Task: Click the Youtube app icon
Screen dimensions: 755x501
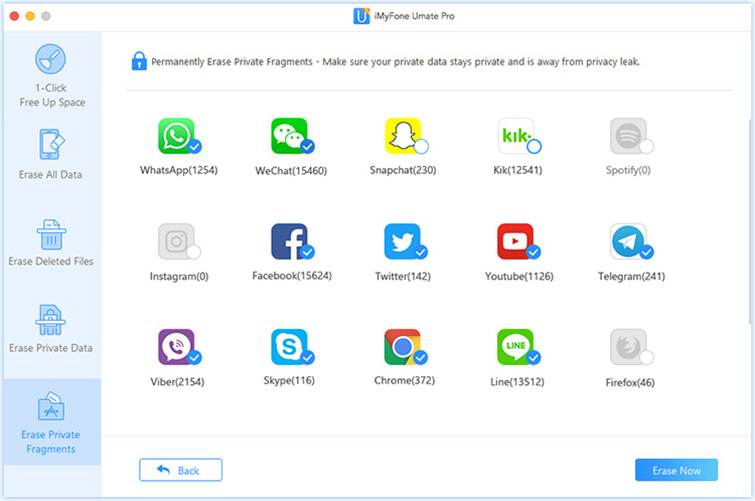Action: point(516,241)
